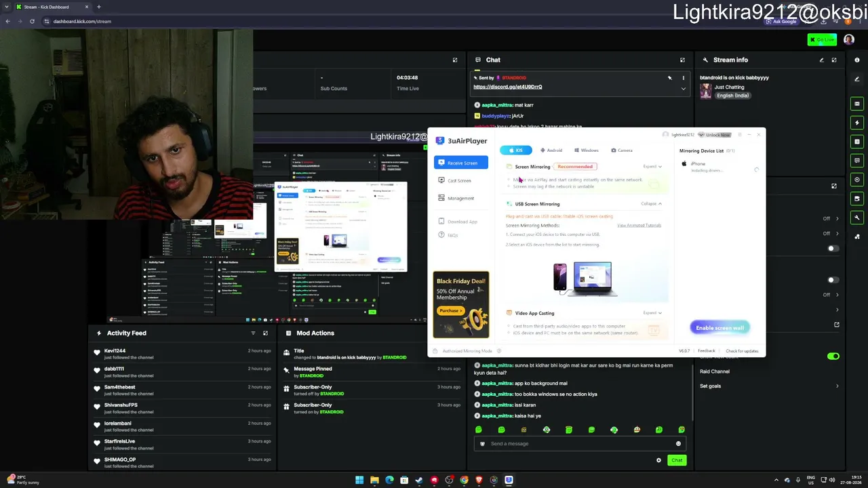The width and height of the screenshot is (868, 488).
Task: Switch to the Camera tab
Action: click(622, 150)
